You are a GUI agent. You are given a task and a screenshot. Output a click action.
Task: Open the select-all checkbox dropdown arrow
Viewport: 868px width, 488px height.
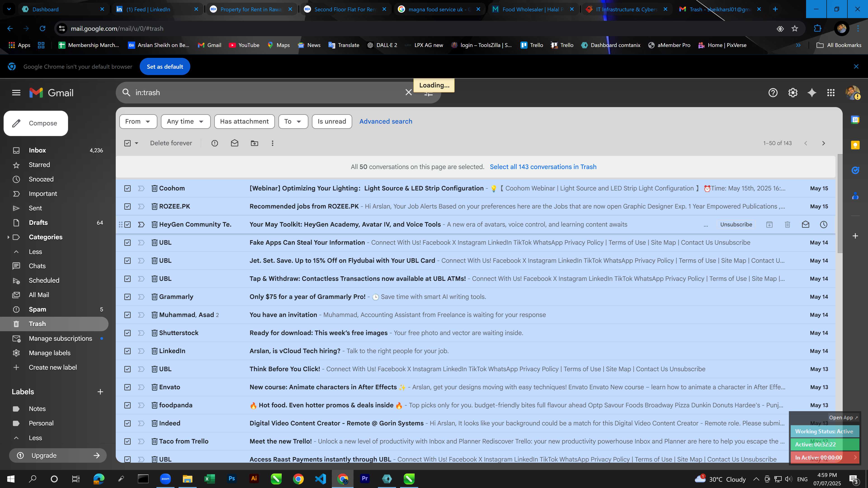[x=137, y=143]
